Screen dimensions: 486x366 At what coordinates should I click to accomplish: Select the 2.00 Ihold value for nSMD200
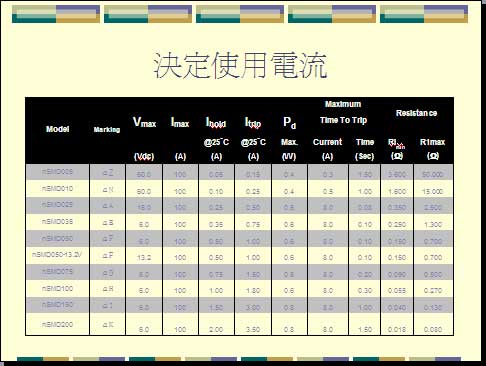tap(216, 329)
